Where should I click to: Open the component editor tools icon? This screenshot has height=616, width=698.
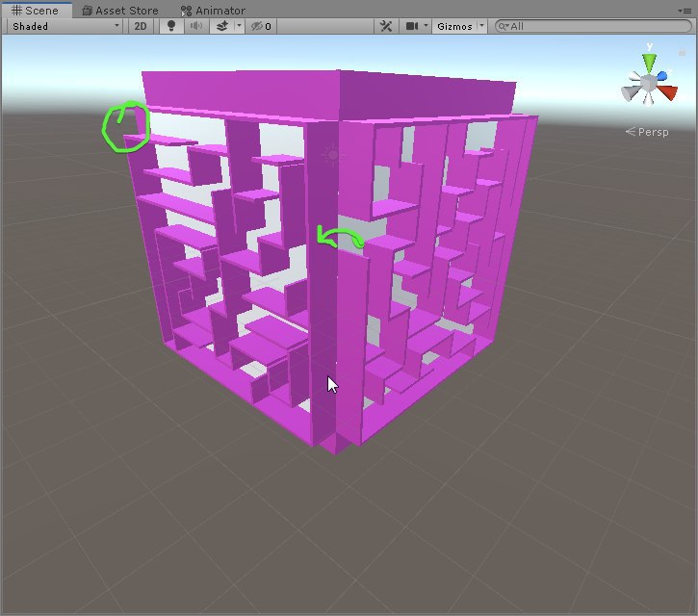(386, 26)
